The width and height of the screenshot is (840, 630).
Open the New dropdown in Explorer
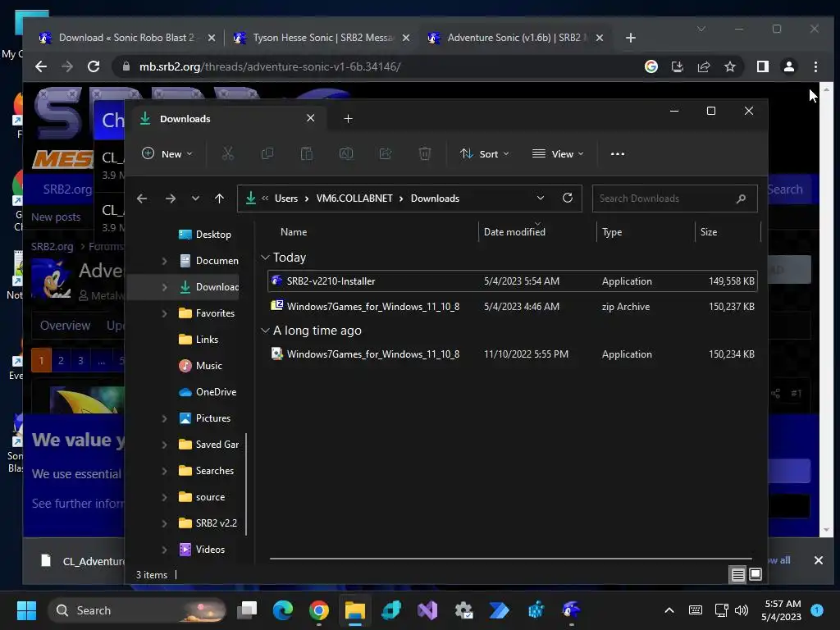(167, 153)
